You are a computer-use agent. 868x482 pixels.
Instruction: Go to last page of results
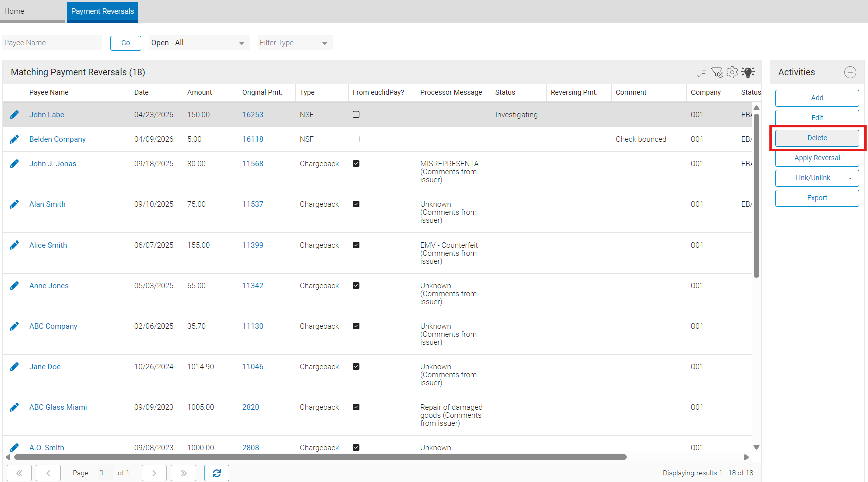[x=184, y=473]
